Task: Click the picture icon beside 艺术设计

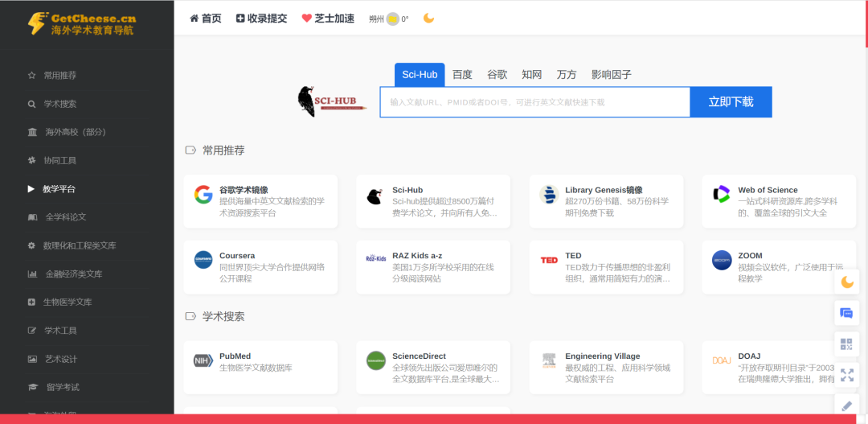Action: (32, 359)
